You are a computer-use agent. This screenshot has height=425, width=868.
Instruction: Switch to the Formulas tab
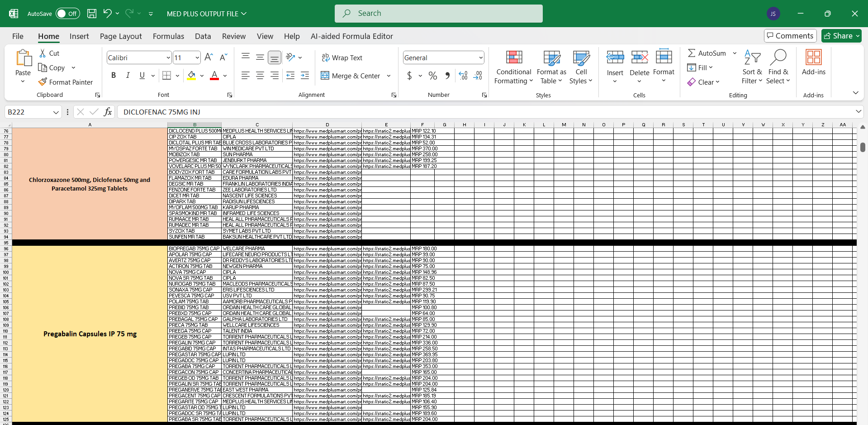point(168,36)
